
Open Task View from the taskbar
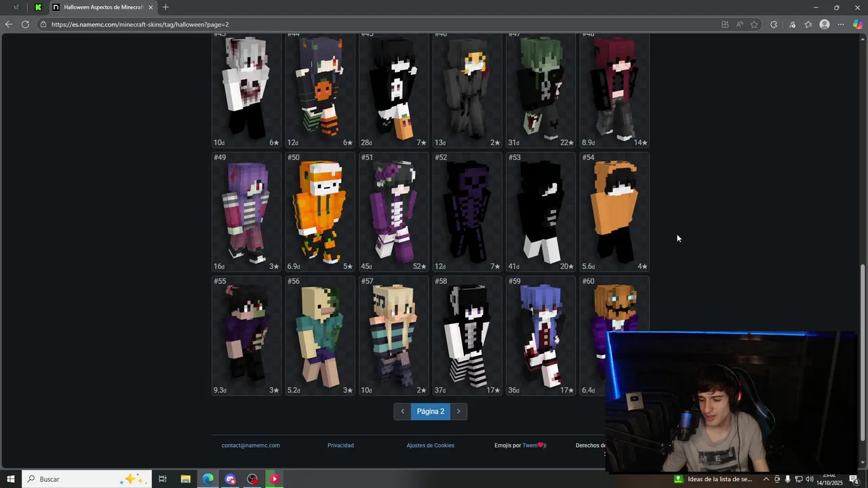163,479
